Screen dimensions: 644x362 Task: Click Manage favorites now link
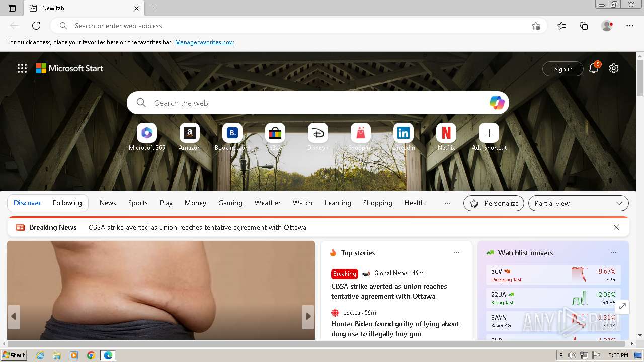(x=204, y=42)
